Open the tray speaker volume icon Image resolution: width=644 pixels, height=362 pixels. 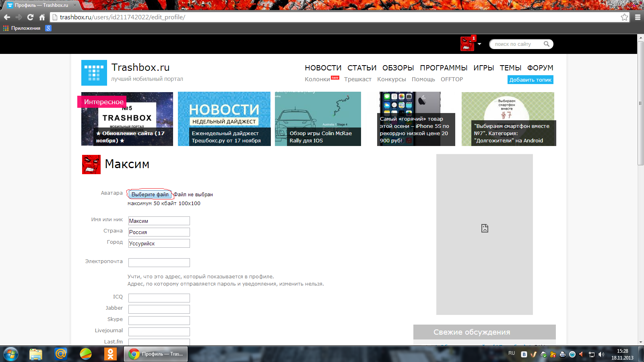(601, 354)
